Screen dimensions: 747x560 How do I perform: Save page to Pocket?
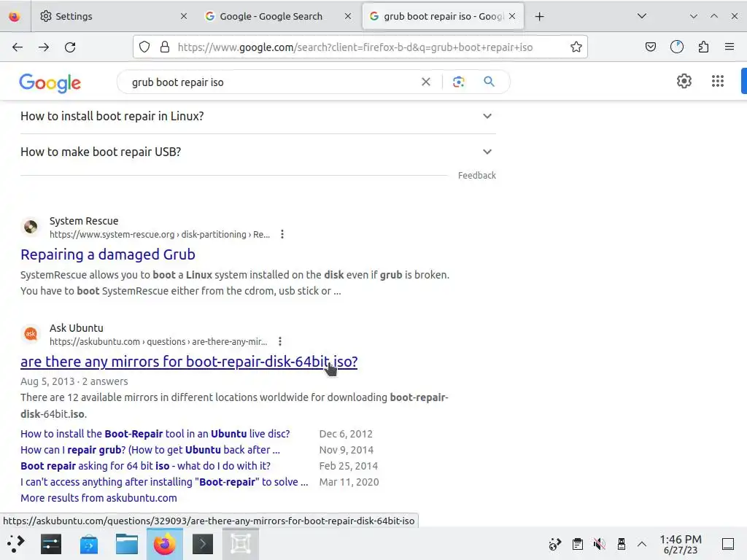pyautogui.click(x=650, y=47)
